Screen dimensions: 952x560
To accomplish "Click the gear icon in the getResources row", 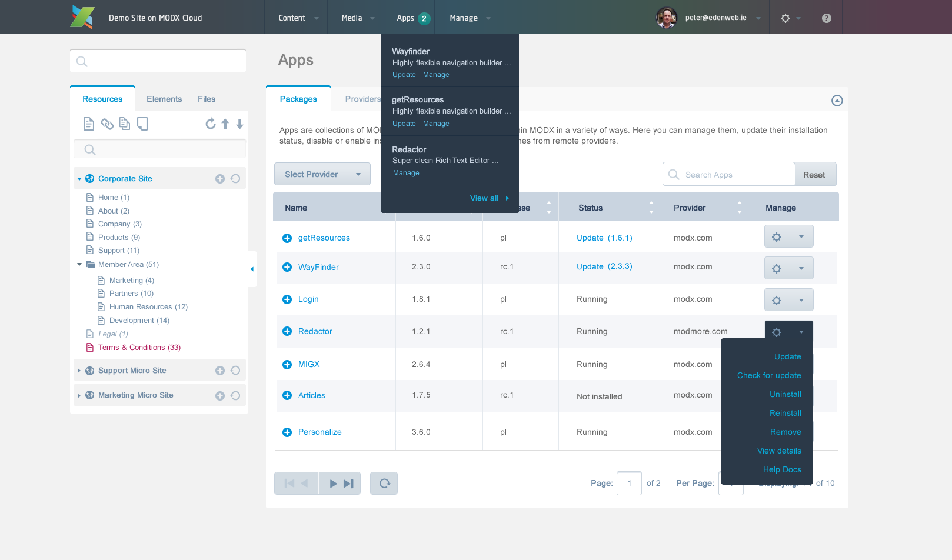I will (777, 237).
